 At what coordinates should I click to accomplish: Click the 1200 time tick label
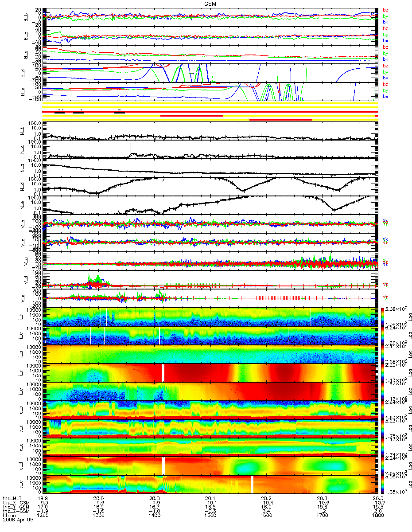pos(43,516)
